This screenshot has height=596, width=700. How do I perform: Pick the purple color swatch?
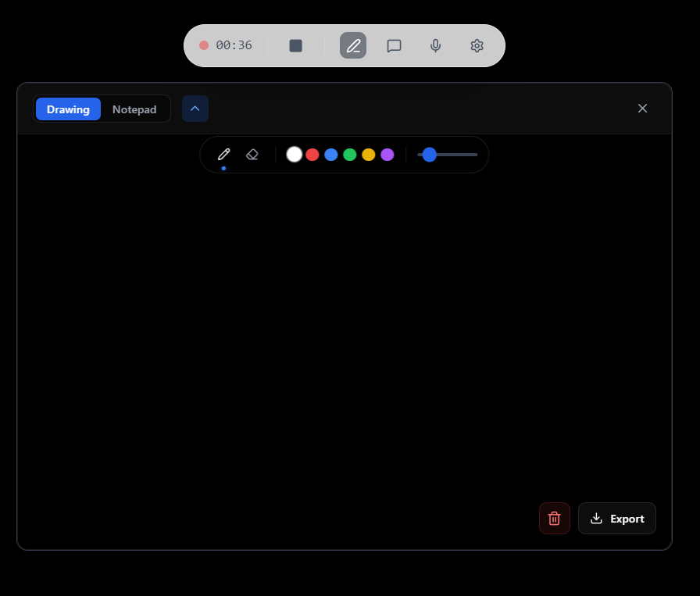pyautogui.click(x=387, y=155)
